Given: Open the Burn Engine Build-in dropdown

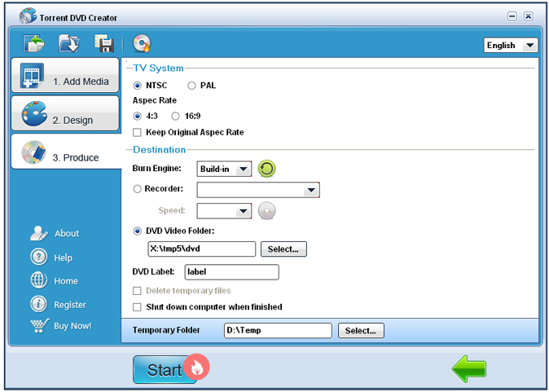Looking at the screenshot, I should click(224, 169).
